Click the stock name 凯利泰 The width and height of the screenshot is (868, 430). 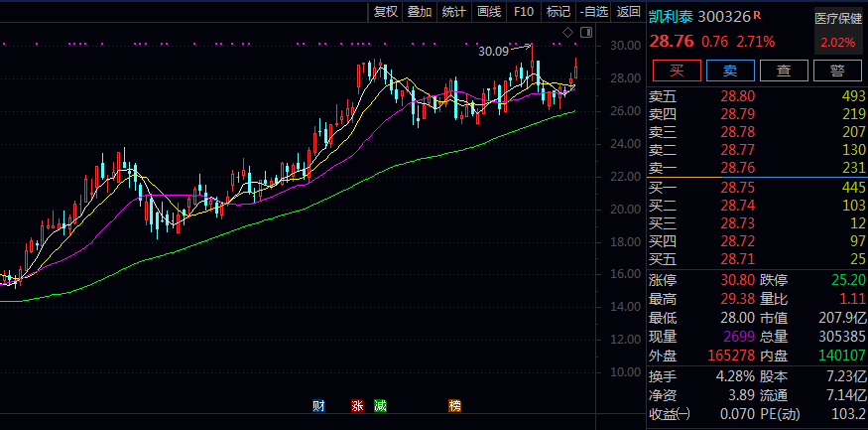point(671,16)
